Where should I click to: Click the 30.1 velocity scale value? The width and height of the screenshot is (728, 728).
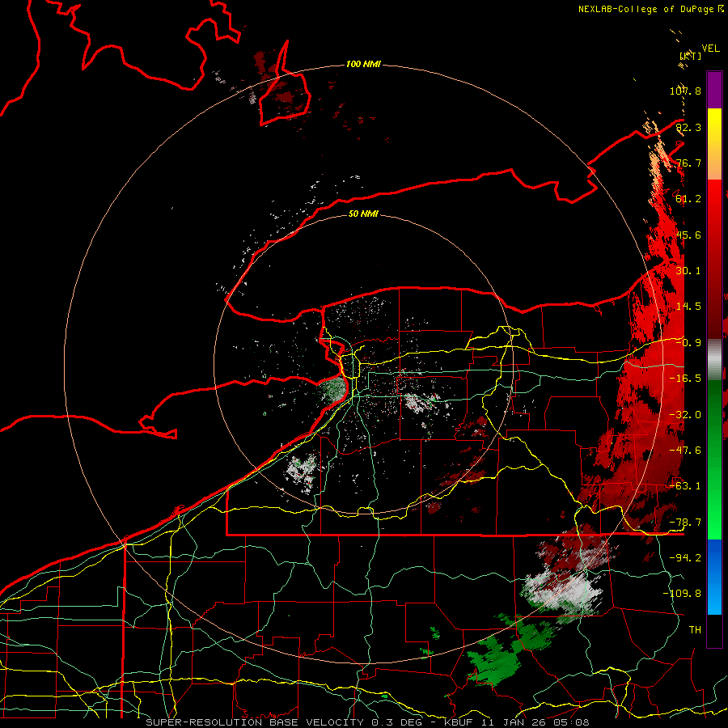(688, 271)
